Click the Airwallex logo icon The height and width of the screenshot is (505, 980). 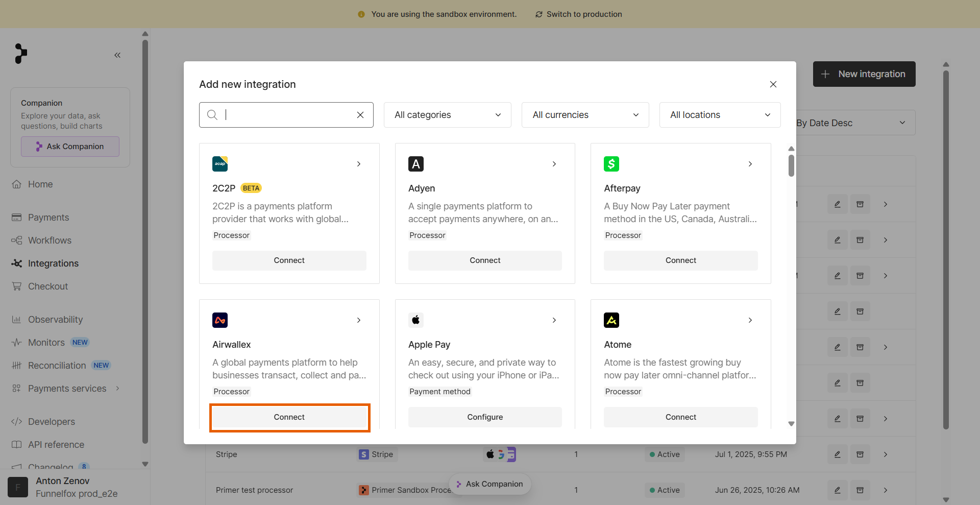[220, 320]
